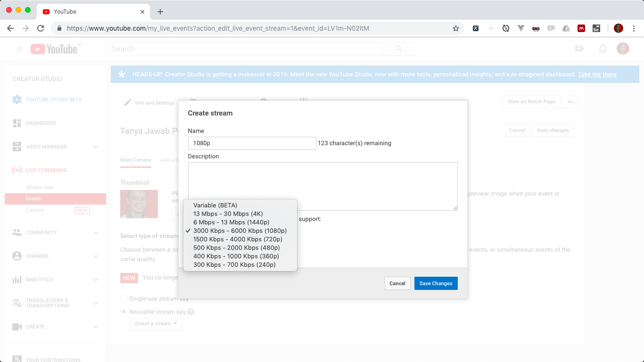Click the YouTube logo

point(54,49)
